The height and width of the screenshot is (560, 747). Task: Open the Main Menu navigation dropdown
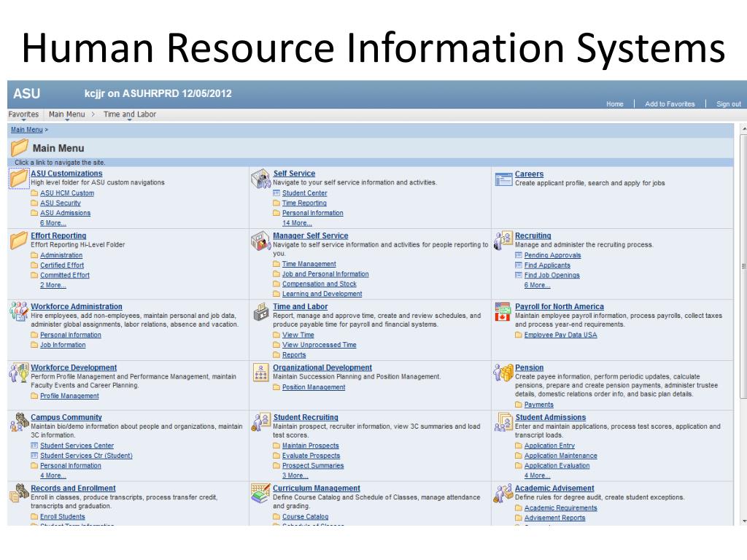pyautogui.click(x=66, y=114)
